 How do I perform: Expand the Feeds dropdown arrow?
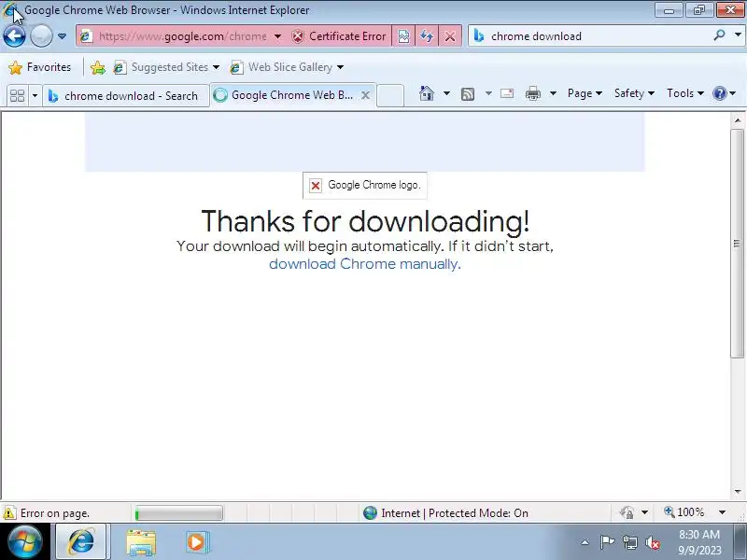(x=488, y=93)
